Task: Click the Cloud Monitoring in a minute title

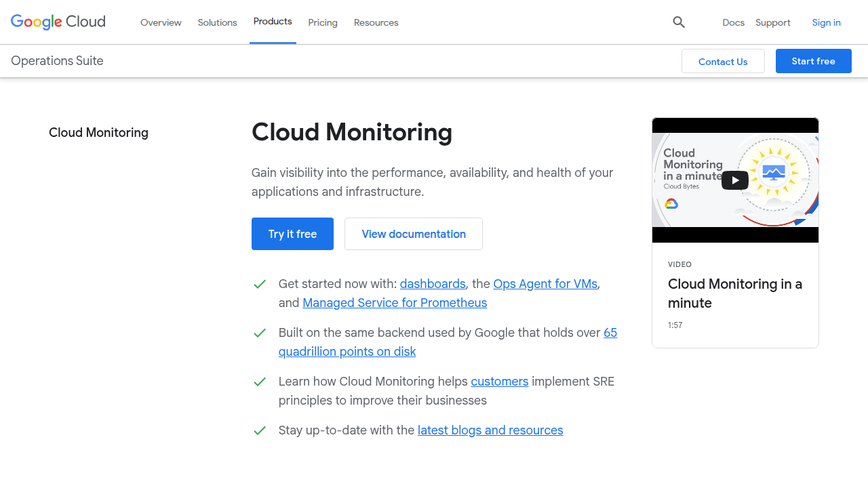Action: pos(735,293)
